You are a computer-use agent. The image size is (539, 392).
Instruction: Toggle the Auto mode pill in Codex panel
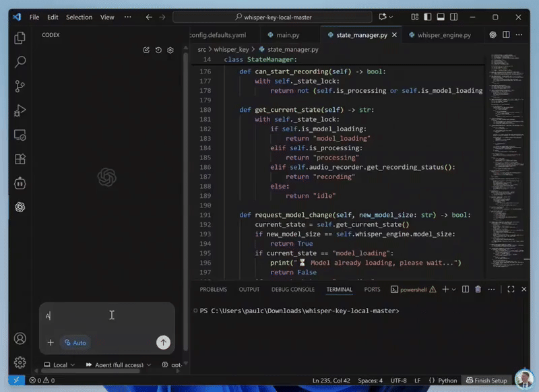(x=75, y=343)
